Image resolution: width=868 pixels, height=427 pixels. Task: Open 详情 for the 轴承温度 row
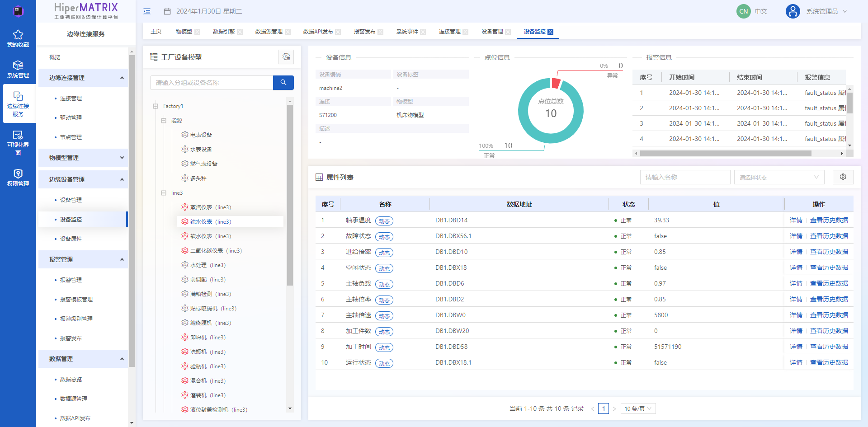point(796,220)
